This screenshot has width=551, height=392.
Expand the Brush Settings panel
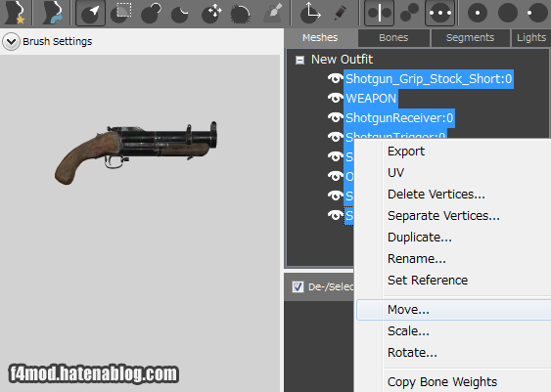coord(11,42)
